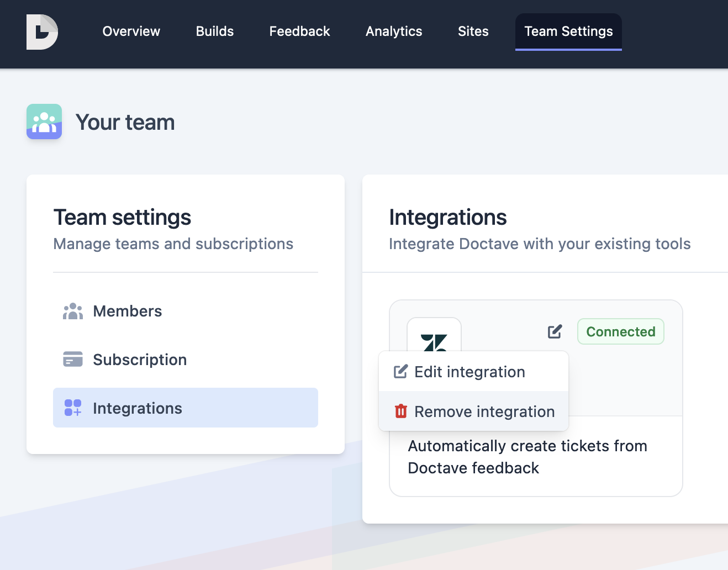
Task: Open the Members settings entry
Action: click(127, 311)
